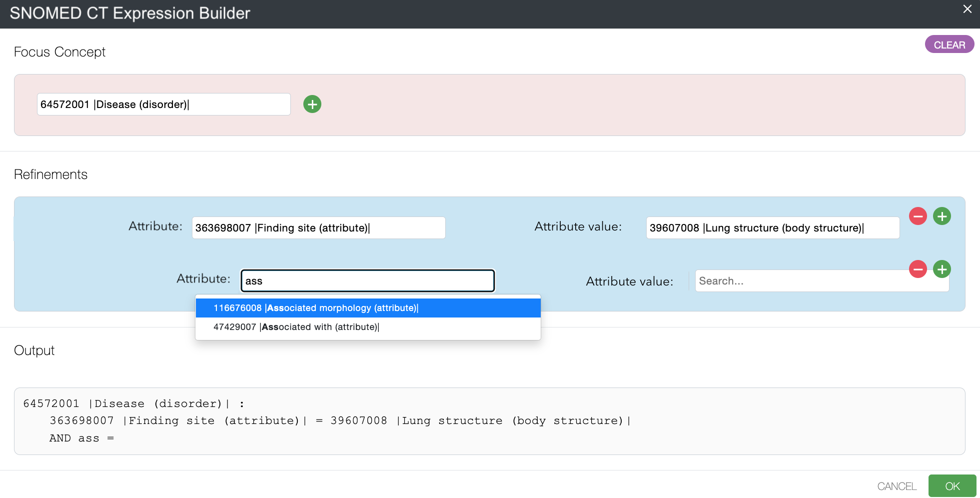Viewport: 980px width, 498px height.
Task: Click the Output heading
Action: click(34, 350)
